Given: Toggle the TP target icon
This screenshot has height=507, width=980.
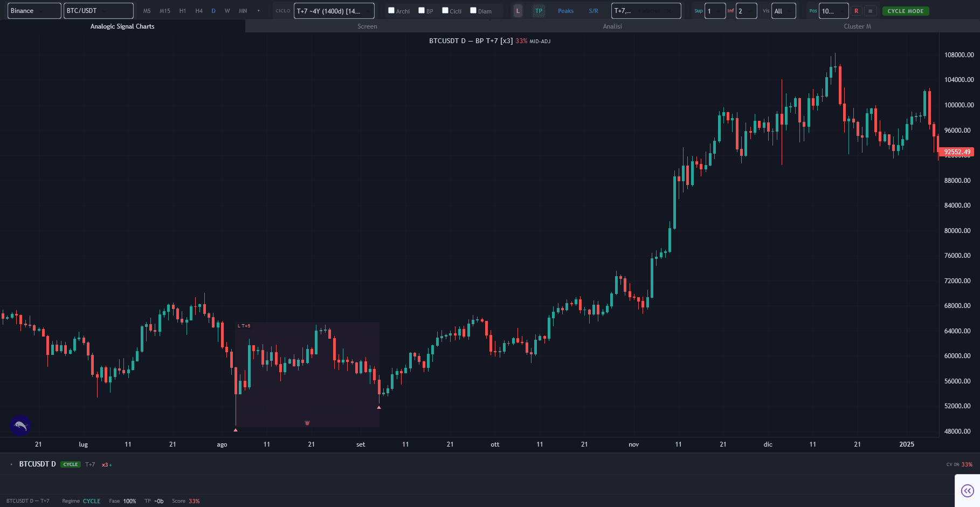Looking at the screenshot, I should pyautogui.click(x=539, y=11).
